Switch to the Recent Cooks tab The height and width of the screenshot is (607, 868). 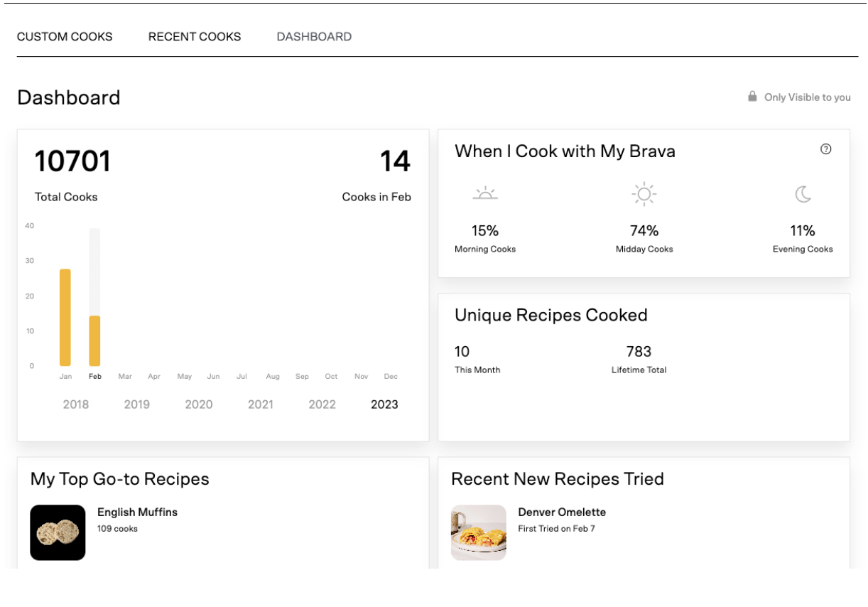[x=195, y=36]
